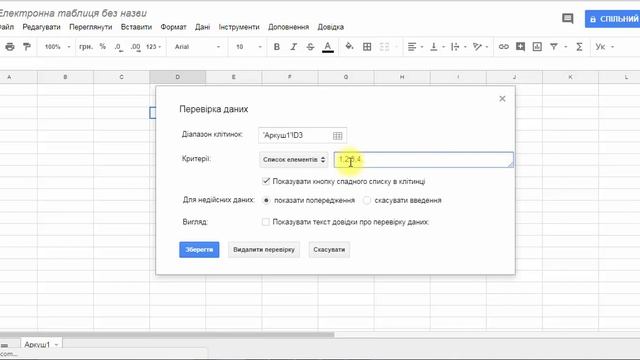
Task: Open the font size 10 dropdown
Action: tap(249, 47)
